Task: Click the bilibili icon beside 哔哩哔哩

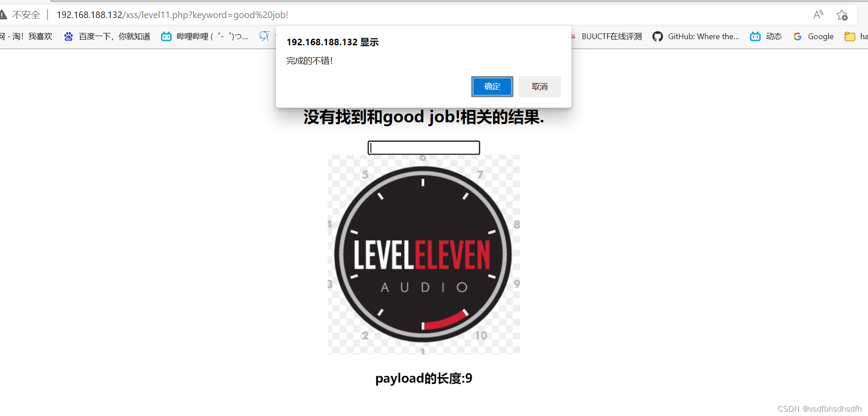Action: (x=166, y=36)
